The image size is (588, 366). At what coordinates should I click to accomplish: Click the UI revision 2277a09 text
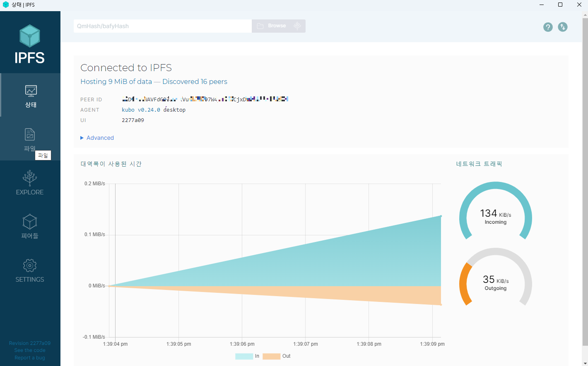(133, 120)
